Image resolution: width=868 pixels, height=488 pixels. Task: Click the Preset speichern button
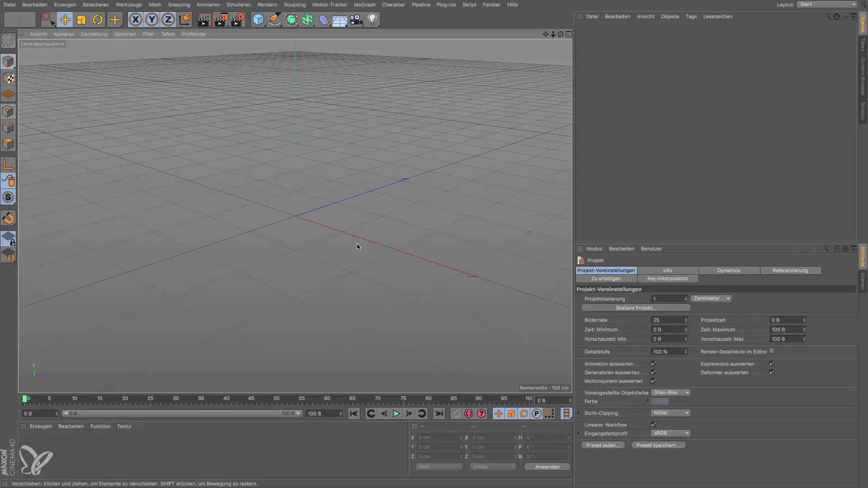pos(658,445)
